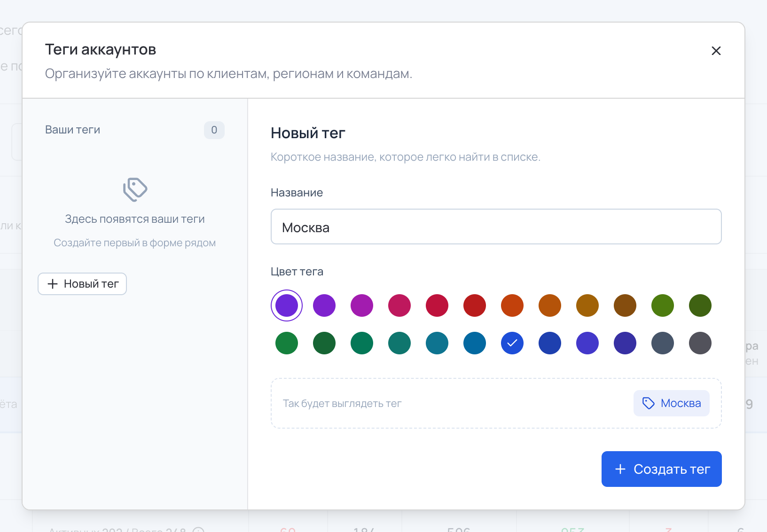Click the empty-state tags icon
The width and height of the screenshot is (767, 532).
point(135,189)
